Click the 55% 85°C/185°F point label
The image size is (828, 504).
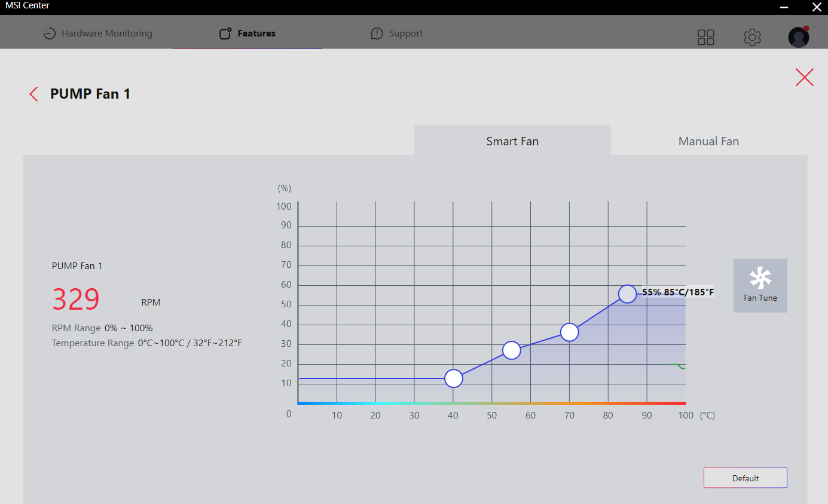tap(678, 292)
